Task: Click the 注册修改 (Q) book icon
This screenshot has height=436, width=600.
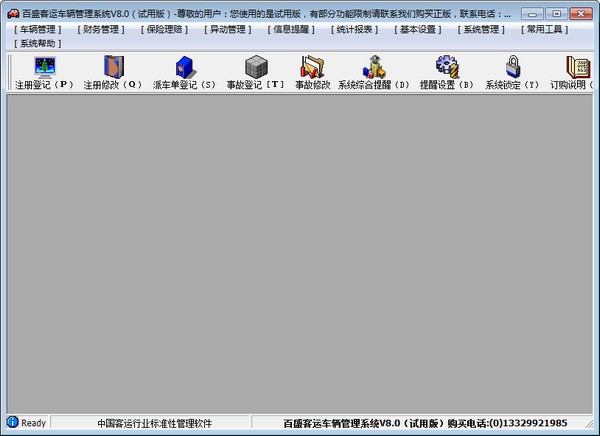Action: (114, 67)
